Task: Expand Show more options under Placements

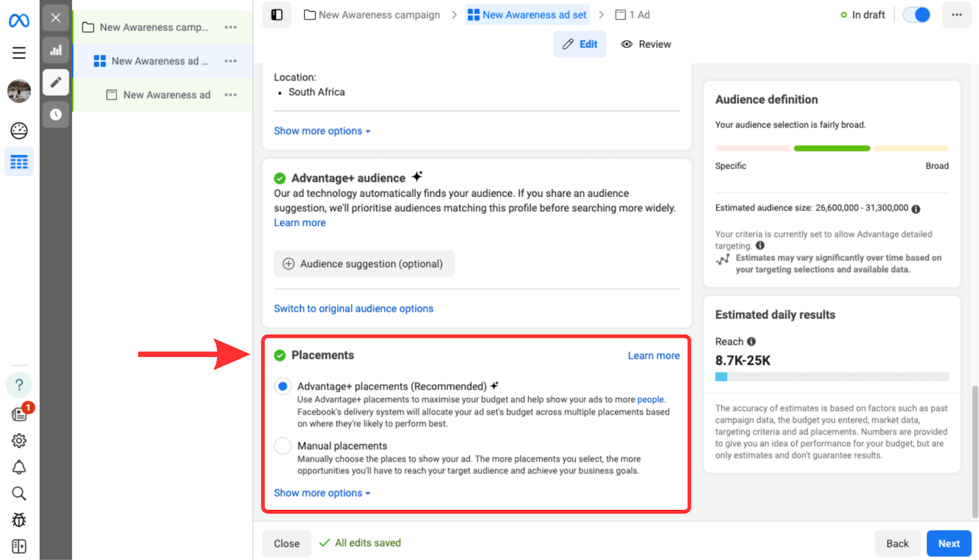Action: [x=322, y=493]
